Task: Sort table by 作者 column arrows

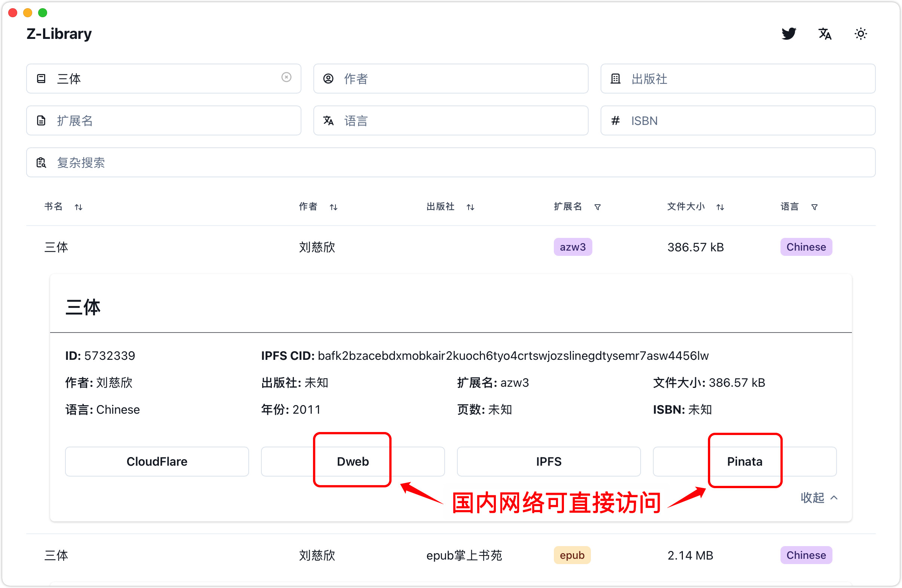Action: [x=334, y=207]
